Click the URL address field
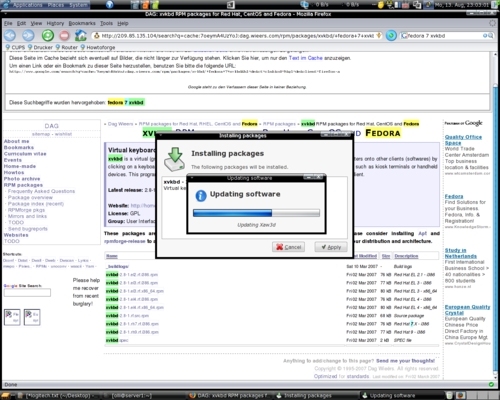The height and width of the screenshot is (400, 500). click(x=237, y=36)
